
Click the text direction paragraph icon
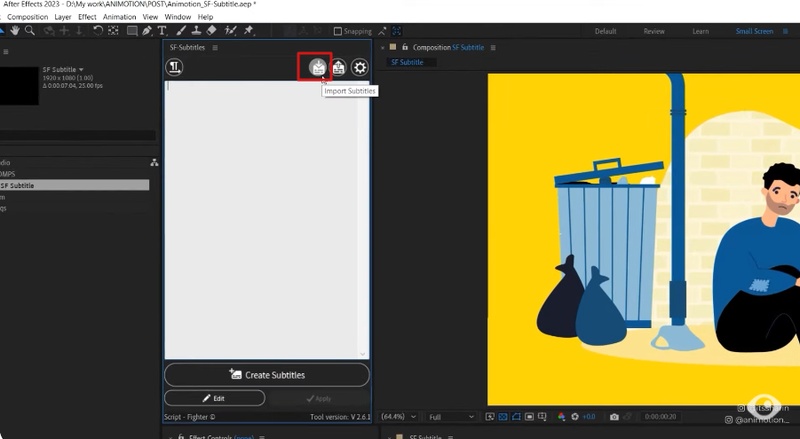tap(175, 68)
